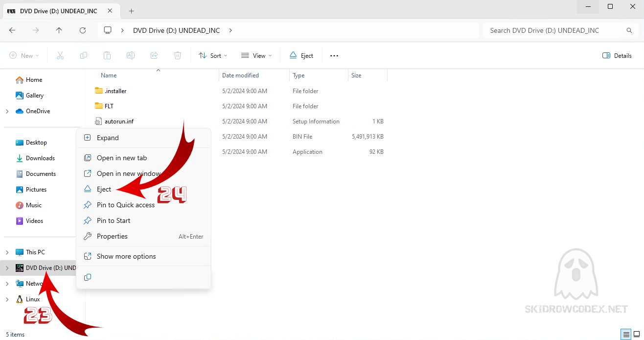Expand the Network tree node
The width and height of the screenshot is (644, 340).
pos(7,284)
